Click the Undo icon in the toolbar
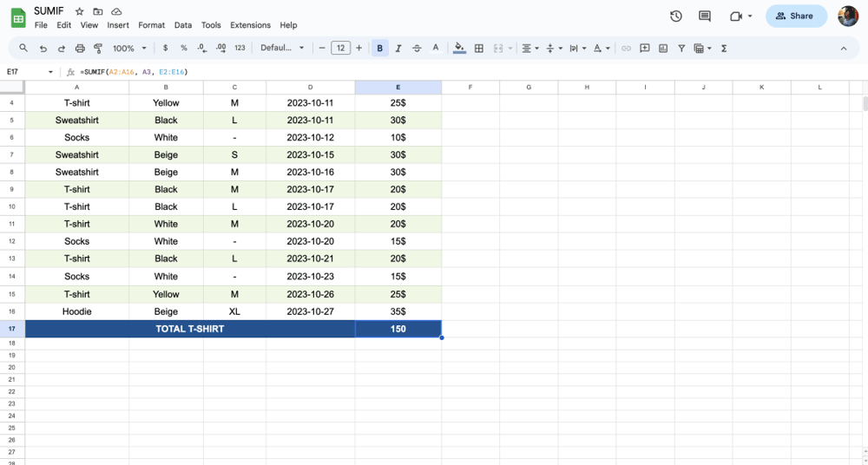The image size is (868, 465). [43, 49]
